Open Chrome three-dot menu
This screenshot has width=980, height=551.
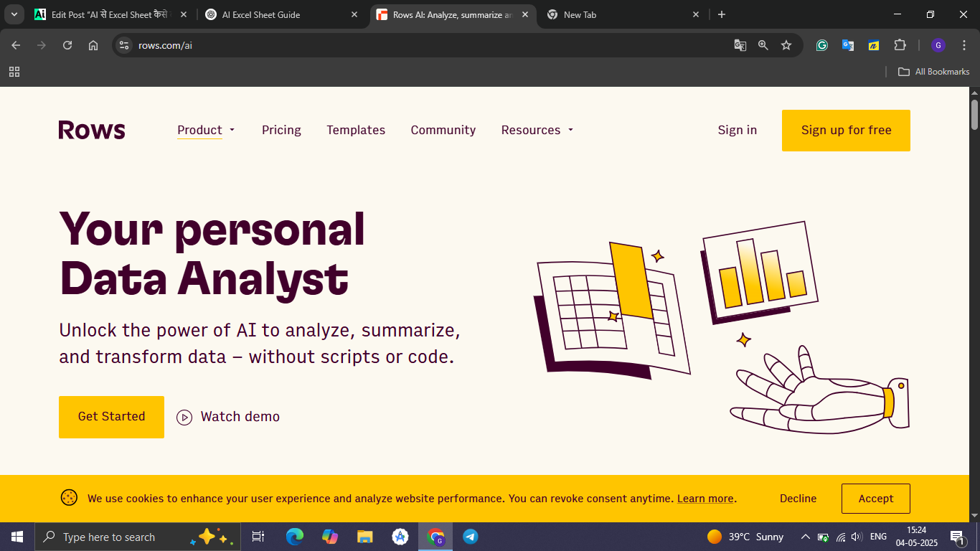tap(964, 45)
